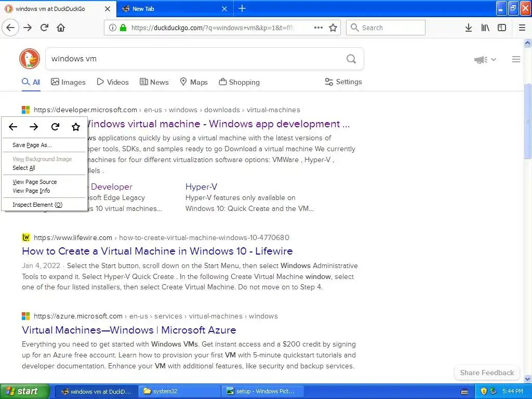Choose View Page Info

pyautogui.click(x=45, y=191)
